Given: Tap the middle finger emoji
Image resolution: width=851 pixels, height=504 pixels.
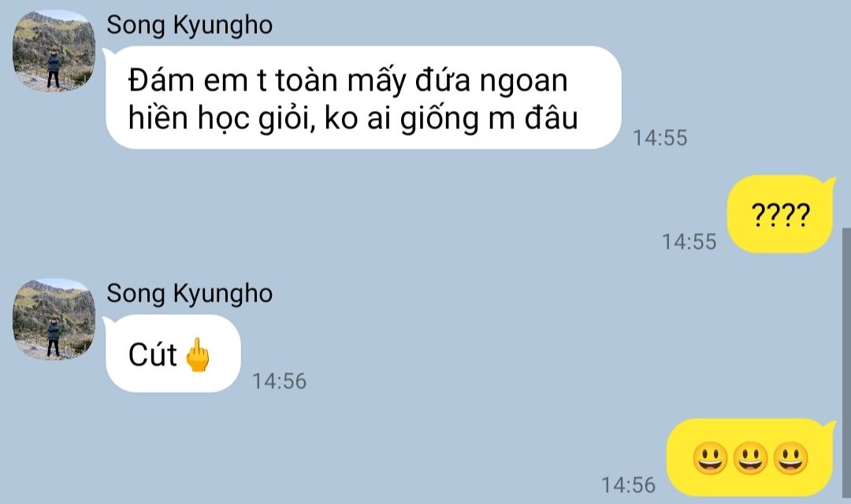Looking at the screenshot, I should tap(198, 355).
